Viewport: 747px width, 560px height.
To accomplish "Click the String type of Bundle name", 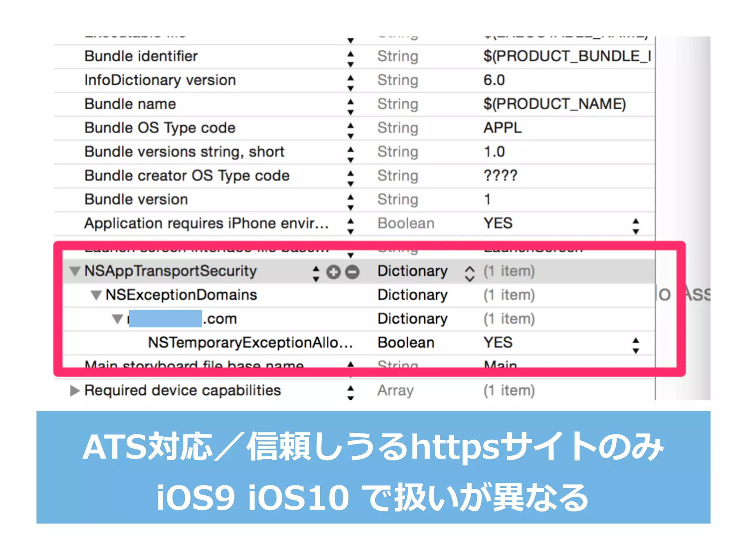I will [398, 104].
